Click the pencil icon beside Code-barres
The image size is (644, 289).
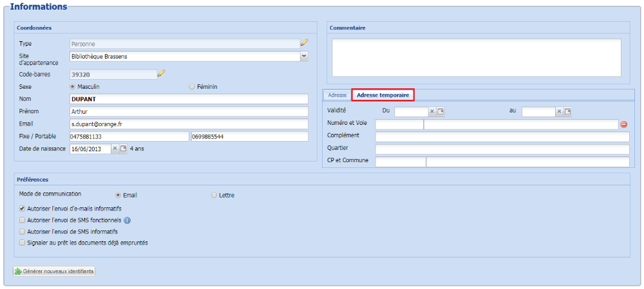click(162, 73)
